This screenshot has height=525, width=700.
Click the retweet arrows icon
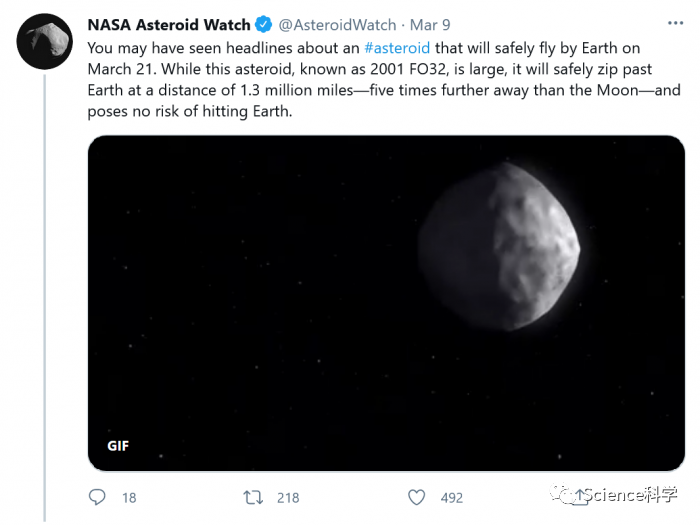(x=253, y=497)
